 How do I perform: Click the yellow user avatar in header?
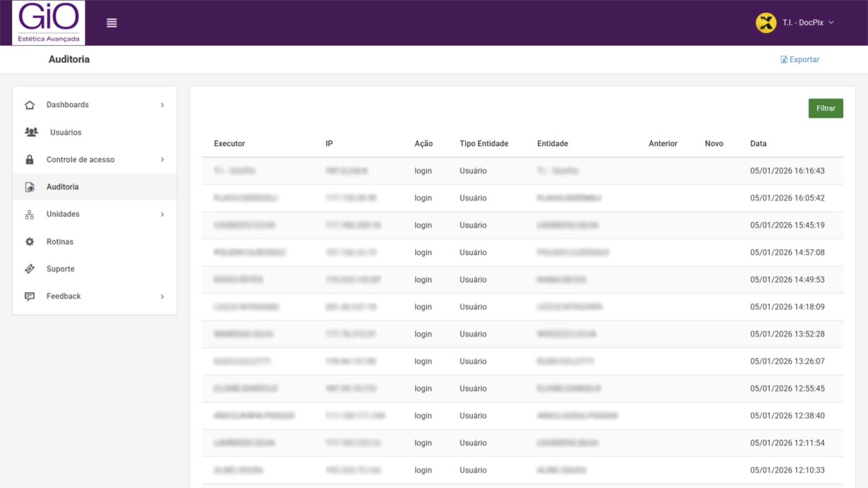click(766, 23)
